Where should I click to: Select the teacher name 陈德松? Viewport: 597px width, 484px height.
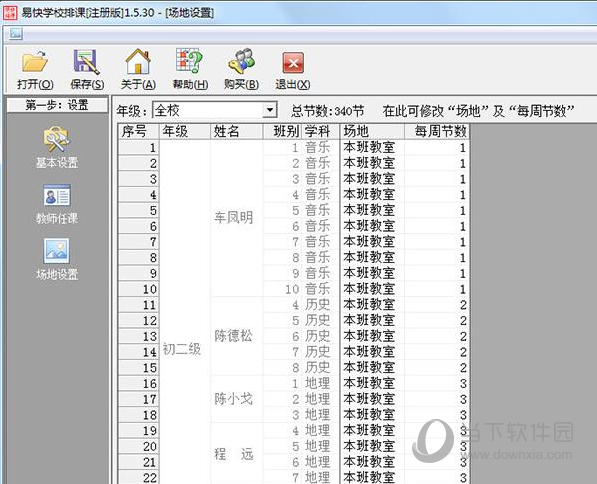[233, 336]
